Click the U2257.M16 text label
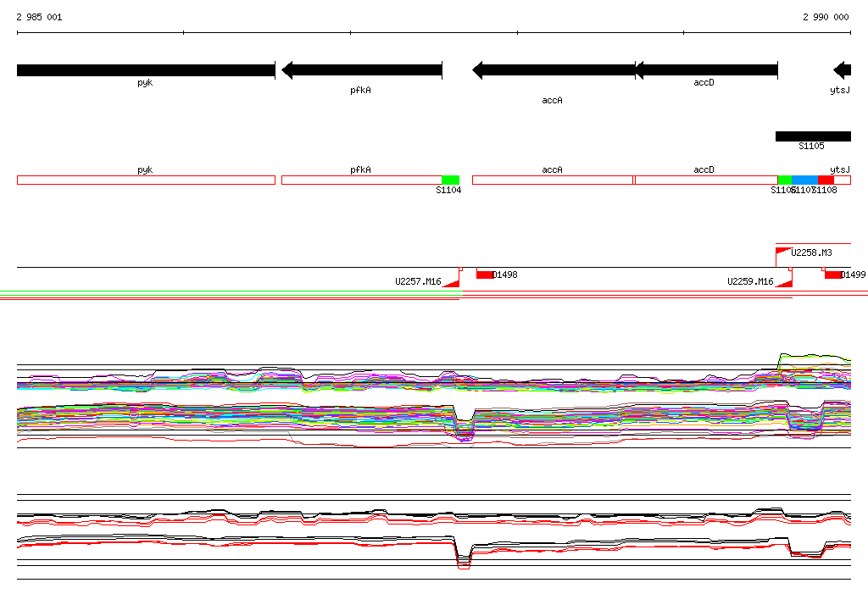This screenshot has width=868, height=605. pos(418,282)
